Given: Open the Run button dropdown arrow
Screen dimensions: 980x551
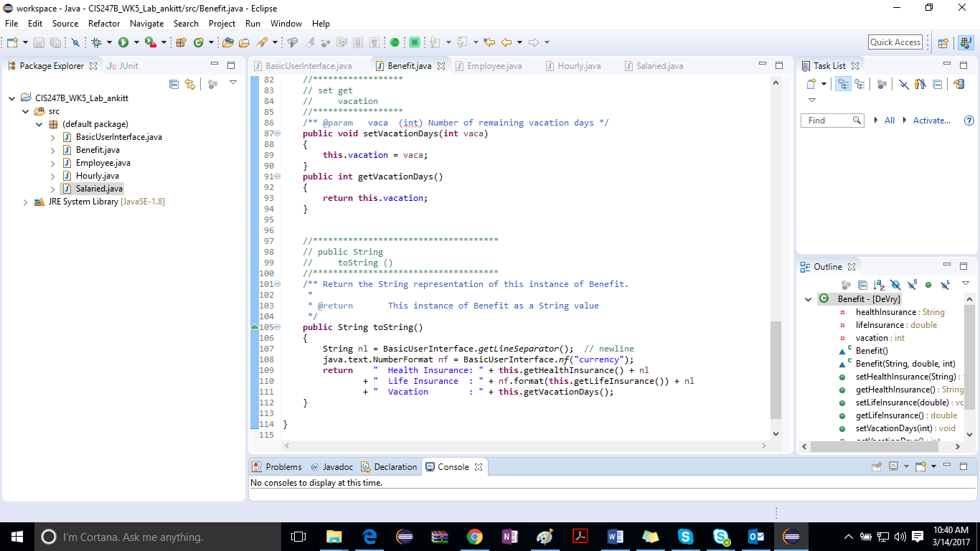Looking at the screenshot, I should (x=136, y=42).
